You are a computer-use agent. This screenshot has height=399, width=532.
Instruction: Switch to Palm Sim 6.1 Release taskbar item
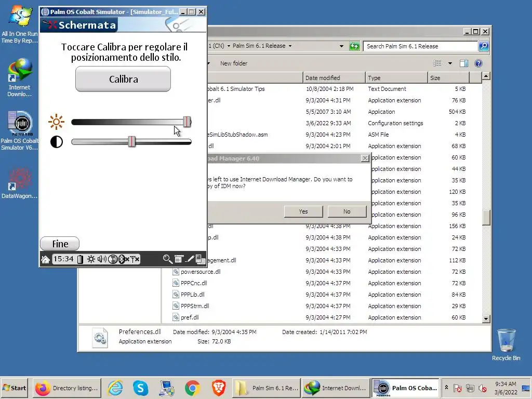point(267,388)
